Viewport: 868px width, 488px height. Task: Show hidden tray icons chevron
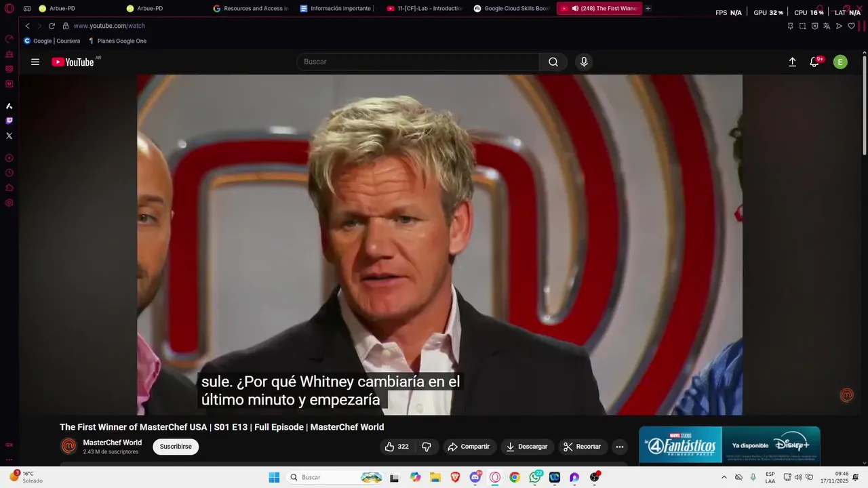coord(724,477)
